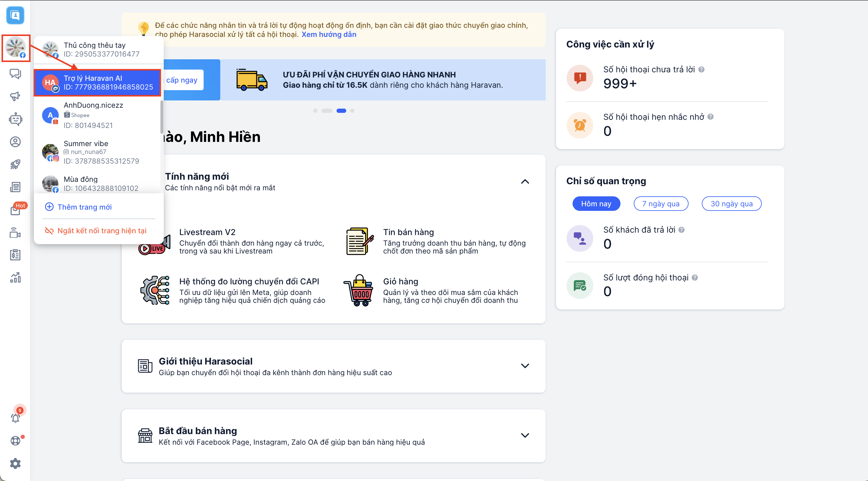Open the settings gear icon
The image size is (868, 481).
coord(15,463)
